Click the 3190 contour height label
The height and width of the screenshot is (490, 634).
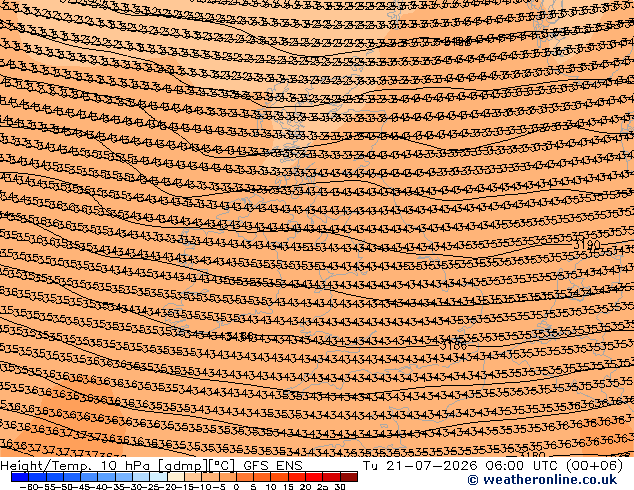click(587, 245)
